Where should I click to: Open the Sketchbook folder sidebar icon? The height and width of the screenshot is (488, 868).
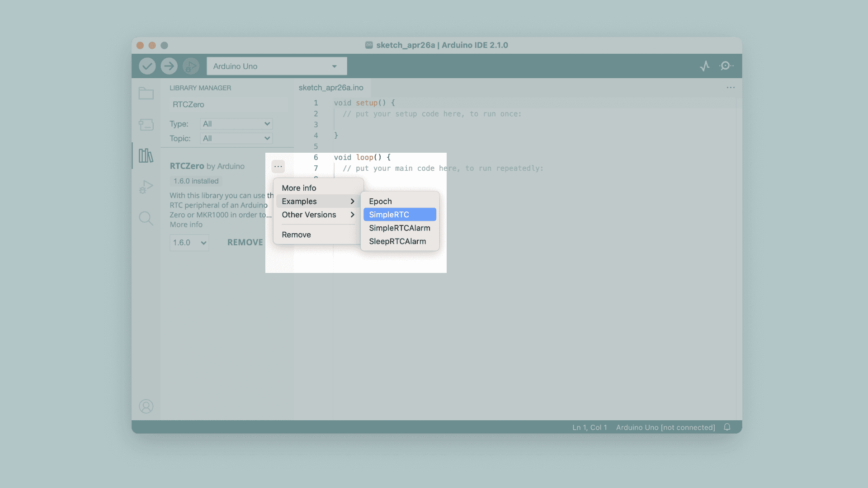point(146,93)
